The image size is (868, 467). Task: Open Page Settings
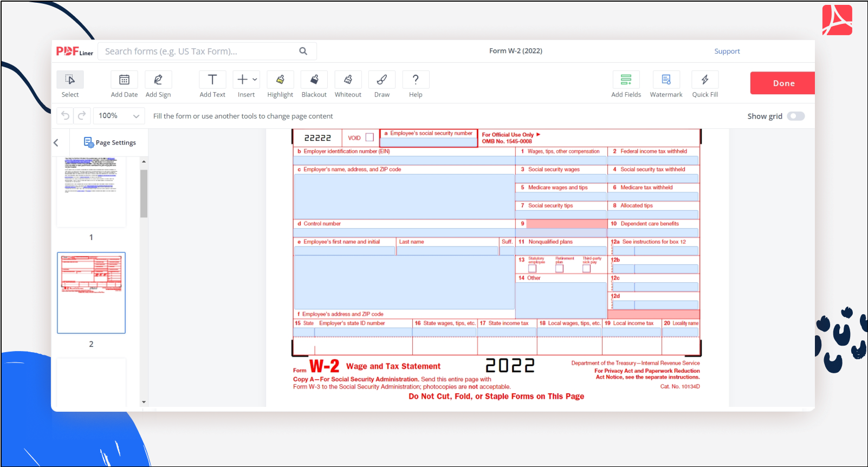[110, 142]
